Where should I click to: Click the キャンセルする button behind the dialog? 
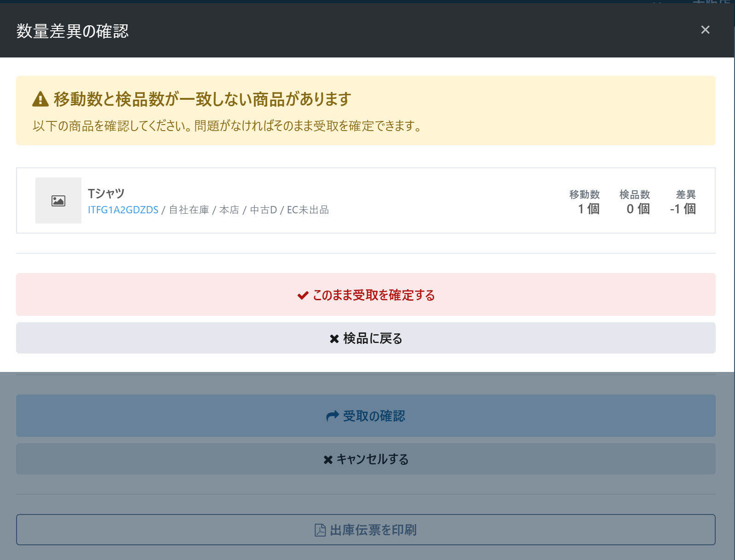[x=366, y=459]
